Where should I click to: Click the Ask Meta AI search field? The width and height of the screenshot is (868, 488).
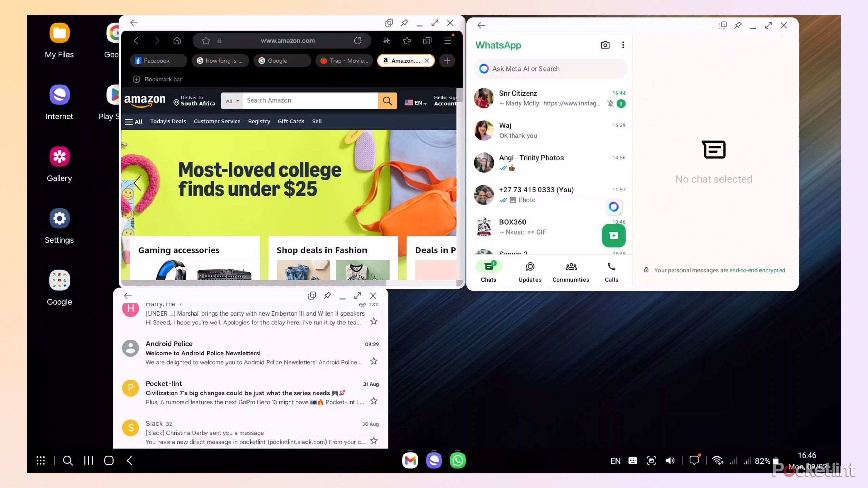pos(550,69)
